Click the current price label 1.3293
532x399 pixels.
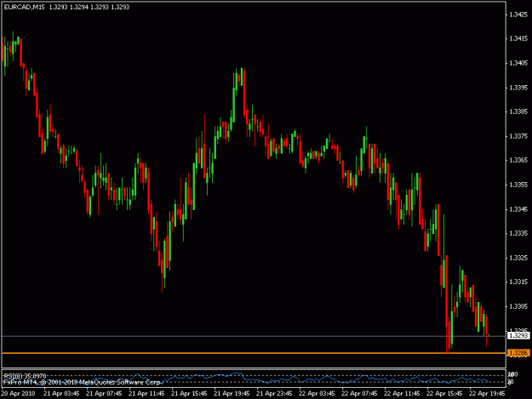[x=518, y=335]
